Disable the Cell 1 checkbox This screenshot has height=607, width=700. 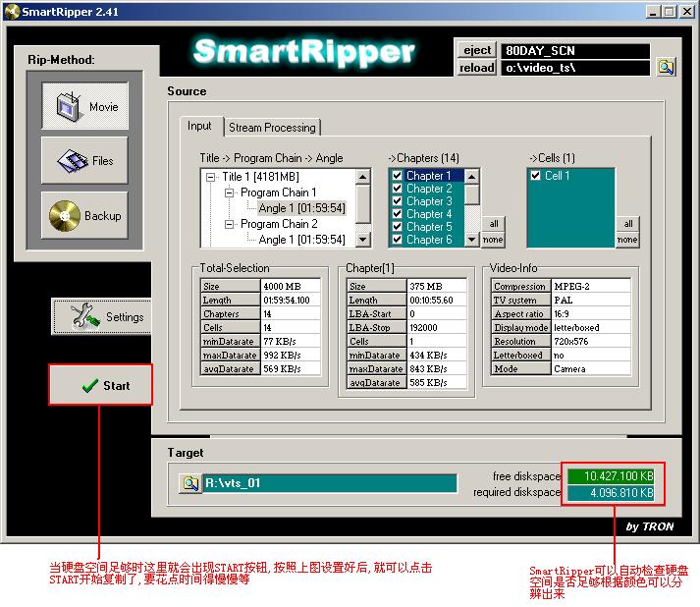535,176
